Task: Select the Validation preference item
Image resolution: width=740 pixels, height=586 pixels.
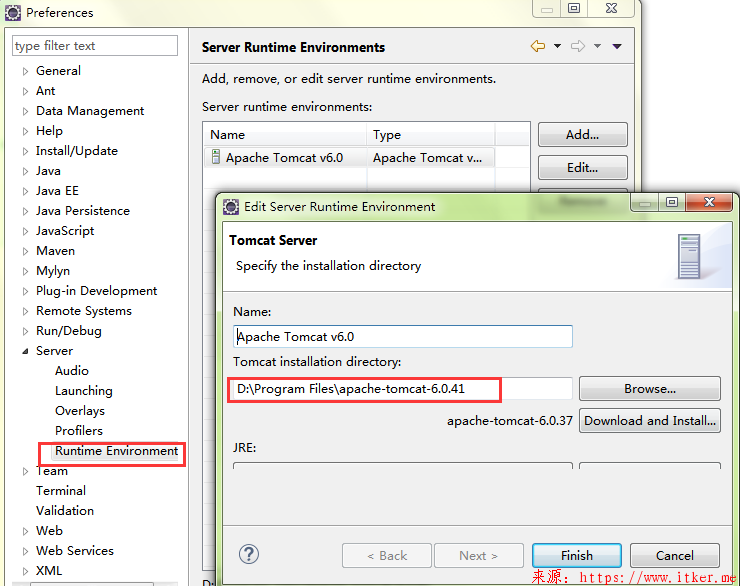Action: tap(65, 511)
